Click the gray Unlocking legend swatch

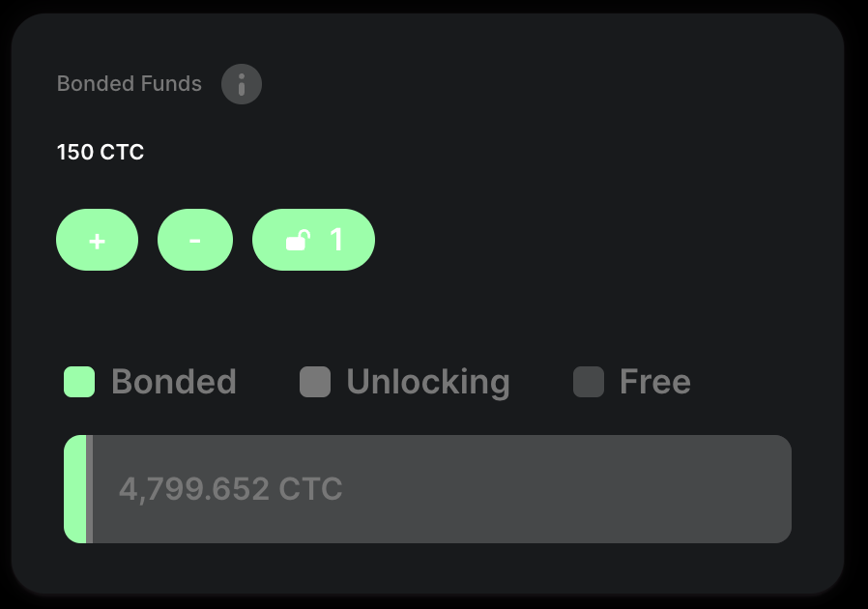click(315, 382)
